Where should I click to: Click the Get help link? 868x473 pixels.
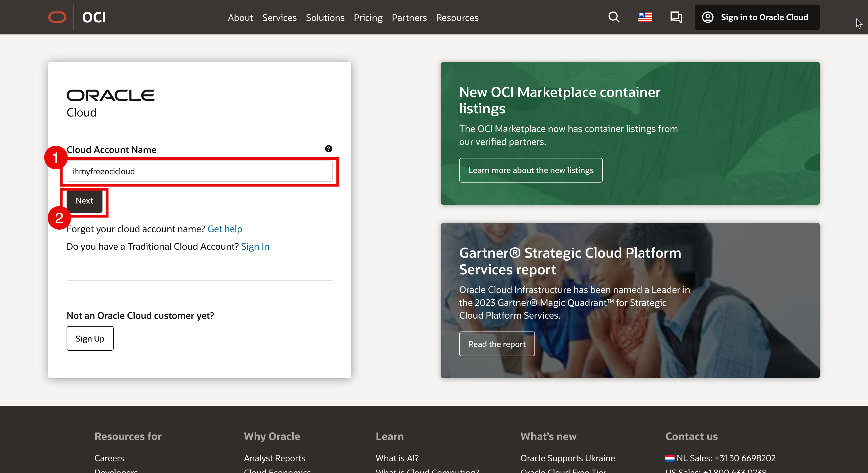(x=225, y=229)
